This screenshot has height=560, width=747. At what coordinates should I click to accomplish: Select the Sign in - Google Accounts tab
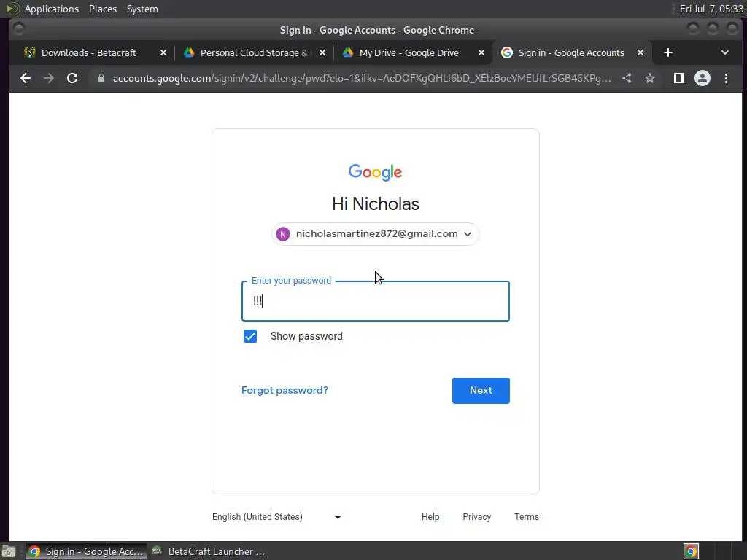pyautogui.click(x=570, y=52)
